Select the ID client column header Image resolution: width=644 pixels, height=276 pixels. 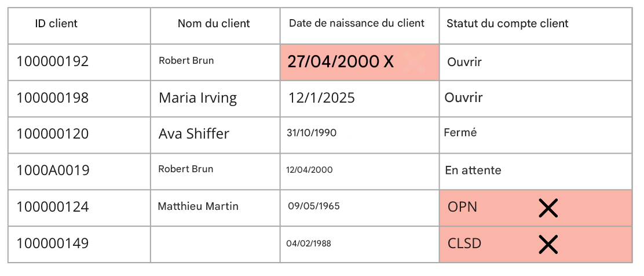56,24
